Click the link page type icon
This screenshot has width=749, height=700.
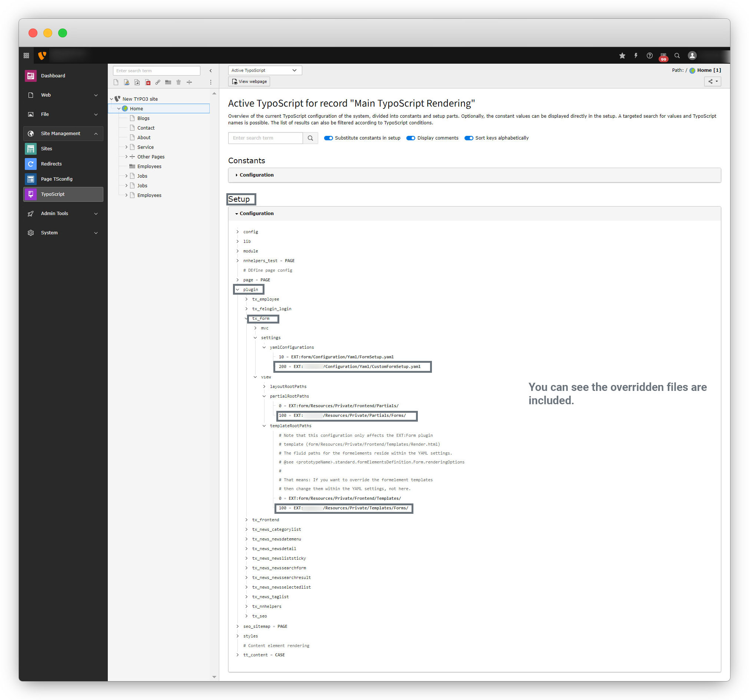(158, 82)
